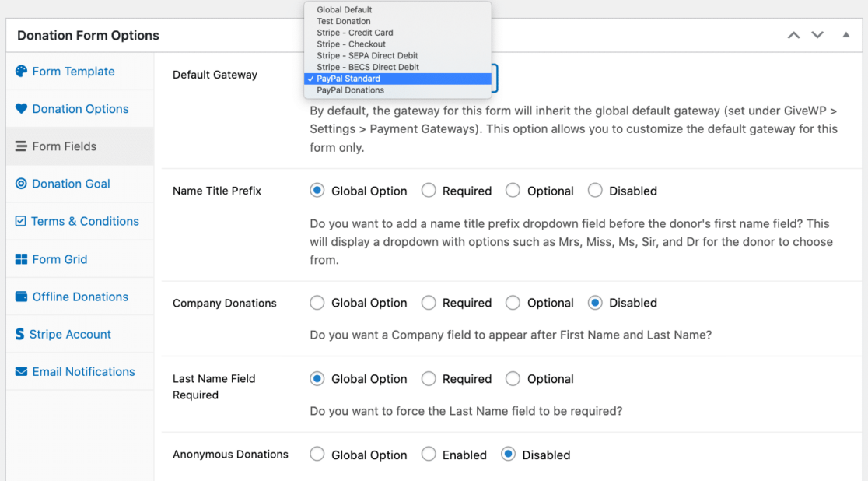Collapse the Donation Form Options panel
868x481 pixels.
(845, 35)
